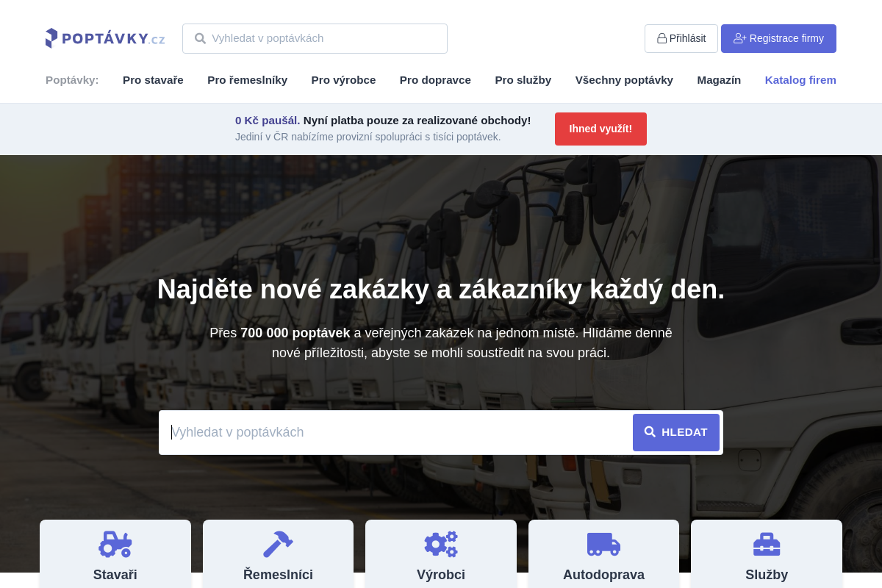
Task: Select the truck icon for Autodoprava
Action: (603, 544)
